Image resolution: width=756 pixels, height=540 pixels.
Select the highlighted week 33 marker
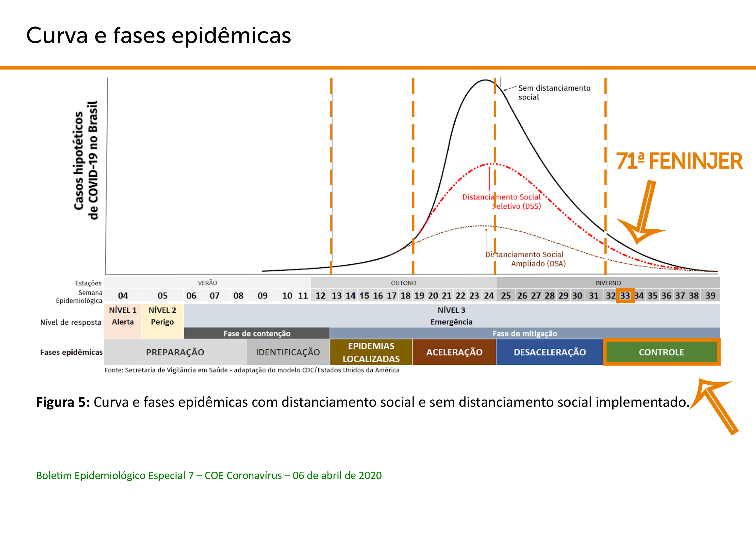click(x=625, y=295)
